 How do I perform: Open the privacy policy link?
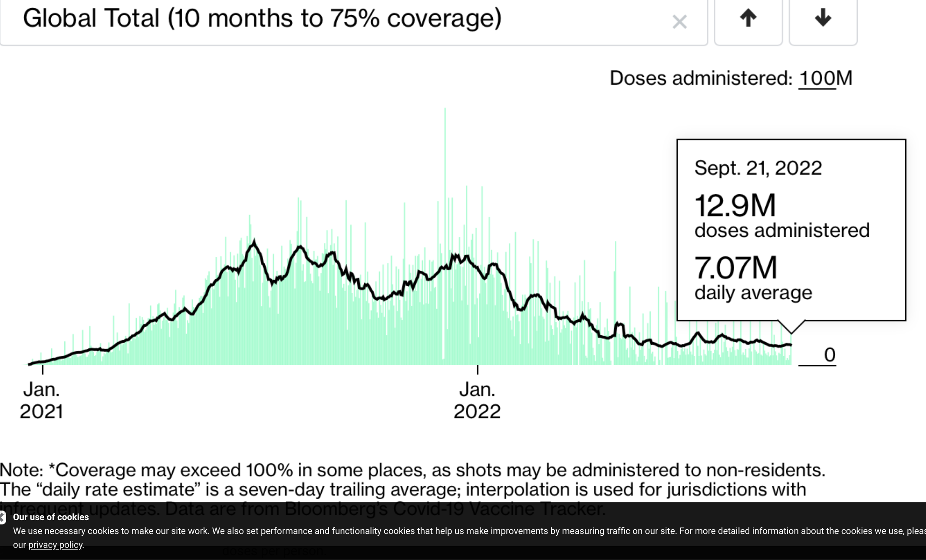(55, 545)
